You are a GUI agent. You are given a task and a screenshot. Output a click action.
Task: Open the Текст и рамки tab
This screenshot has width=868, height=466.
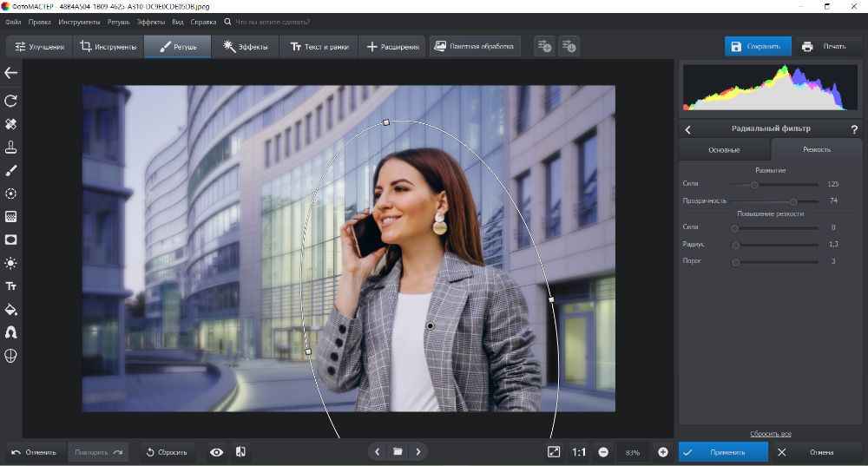click(318, 47)
